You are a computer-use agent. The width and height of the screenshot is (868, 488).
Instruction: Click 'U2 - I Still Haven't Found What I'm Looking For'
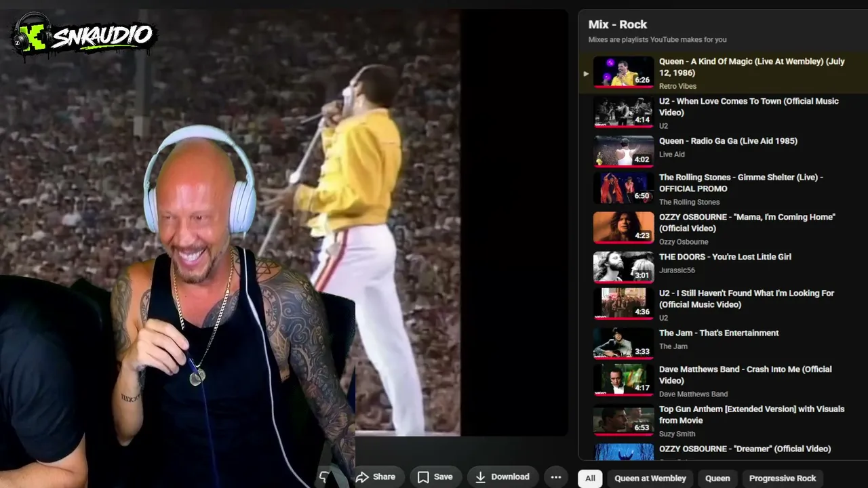tap(747, 299)
